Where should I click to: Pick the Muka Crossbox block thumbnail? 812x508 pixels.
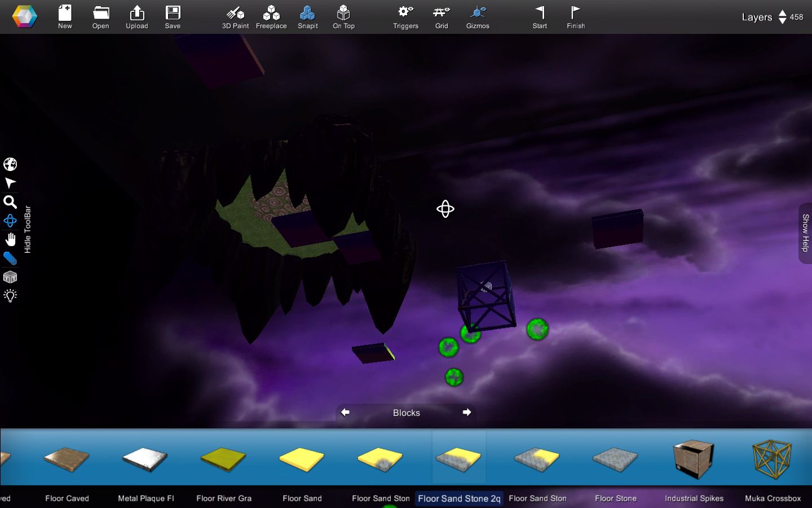coord(773,459)
